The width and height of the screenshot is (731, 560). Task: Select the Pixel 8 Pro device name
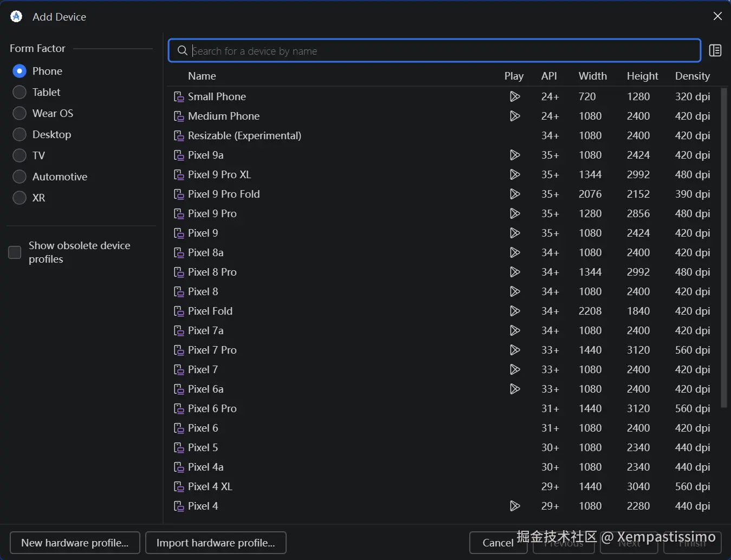coord(212,272)
